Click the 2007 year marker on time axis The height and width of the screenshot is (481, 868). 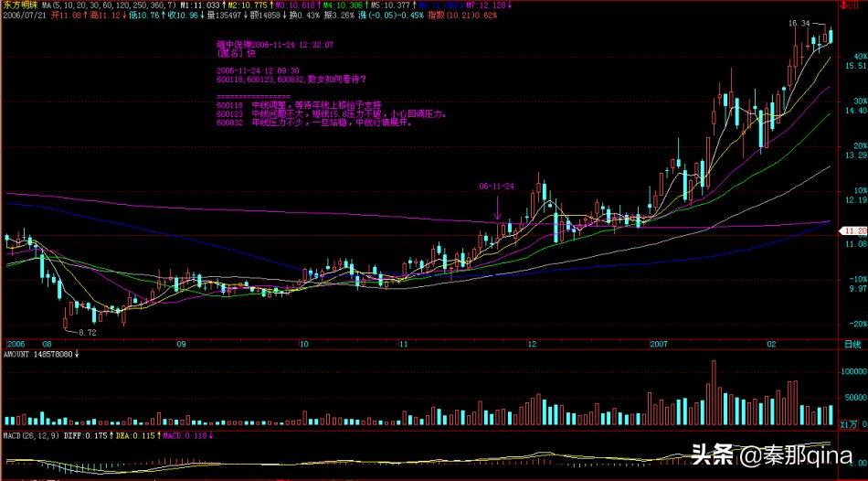pos(661,344)
